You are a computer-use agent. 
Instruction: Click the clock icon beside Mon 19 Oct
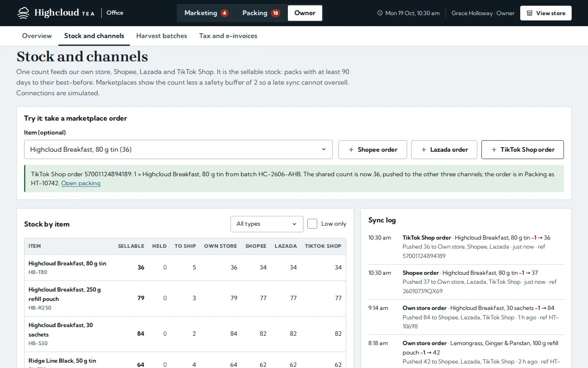[x=380, y=13]
